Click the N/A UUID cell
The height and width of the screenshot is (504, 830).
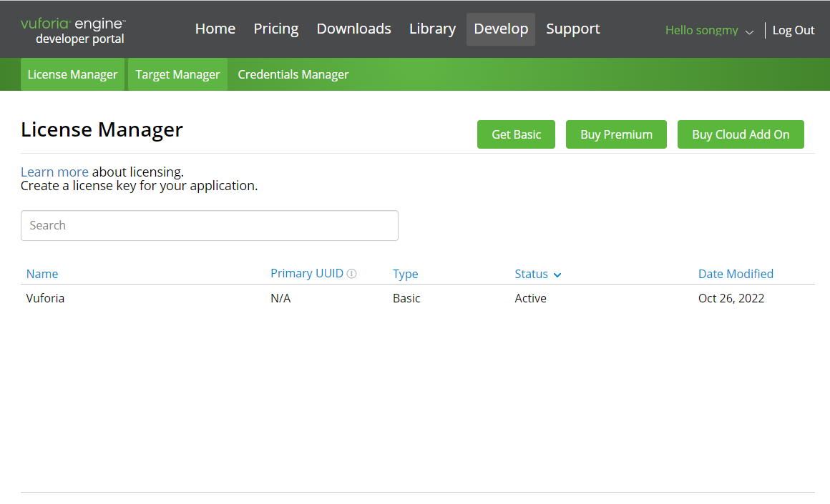(x=280, y=298)
